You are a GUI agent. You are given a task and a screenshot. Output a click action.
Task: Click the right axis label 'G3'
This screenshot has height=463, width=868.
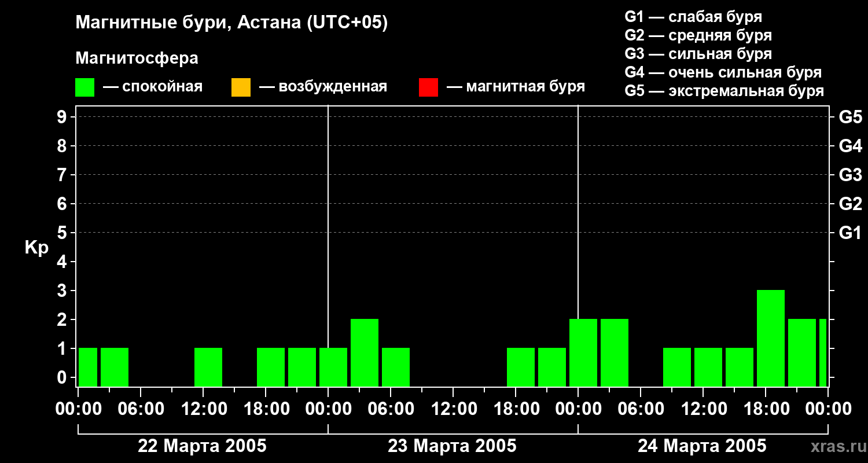(x=851, y=175)
